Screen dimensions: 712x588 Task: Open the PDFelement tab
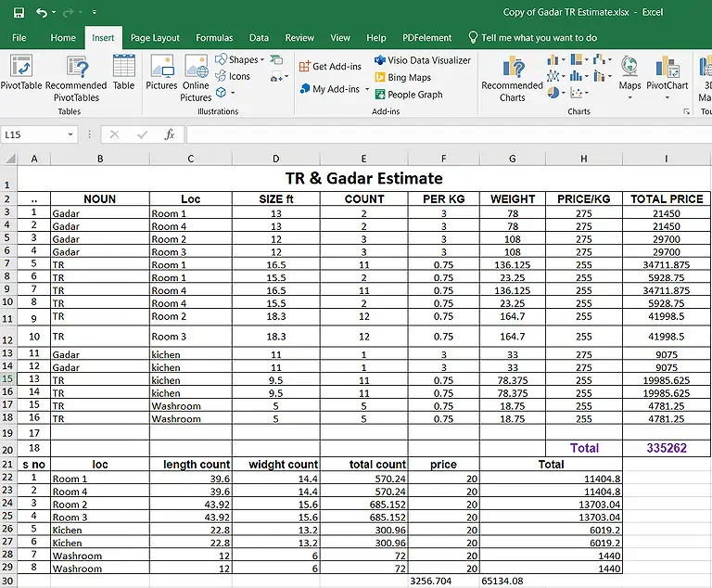426,38
